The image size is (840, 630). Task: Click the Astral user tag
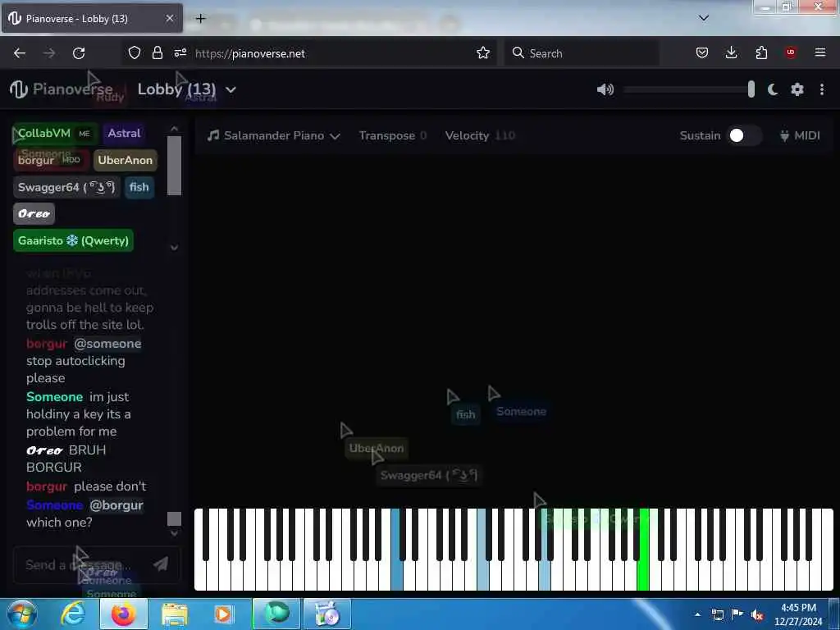point(124,134)
